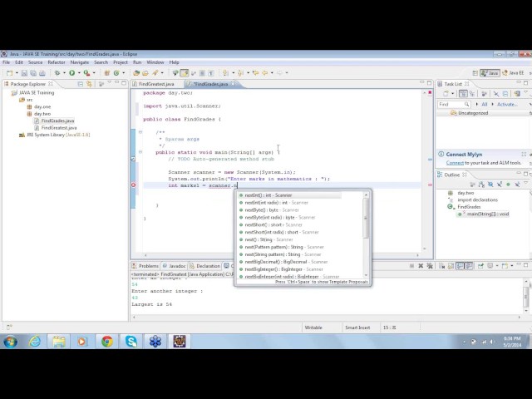Viewport: 532px width, 399px height.
Task: Click New Task icon in Task List
Action: point(446,94)
